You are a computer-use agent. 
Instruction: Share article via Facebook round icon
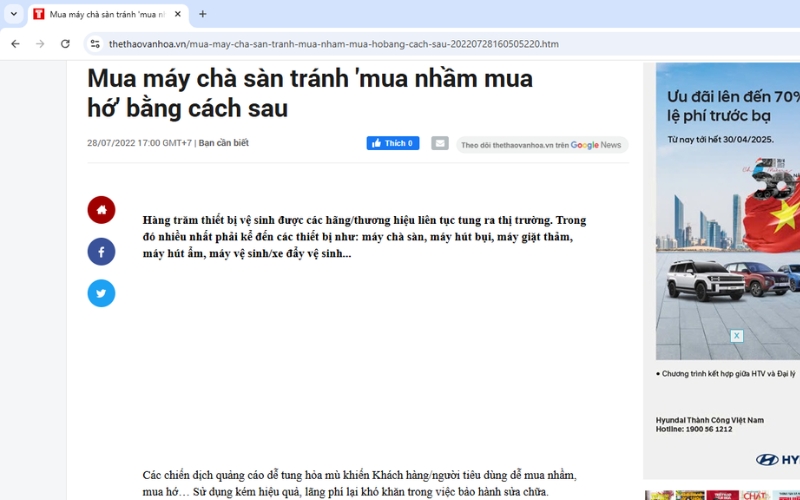point(101,251)
